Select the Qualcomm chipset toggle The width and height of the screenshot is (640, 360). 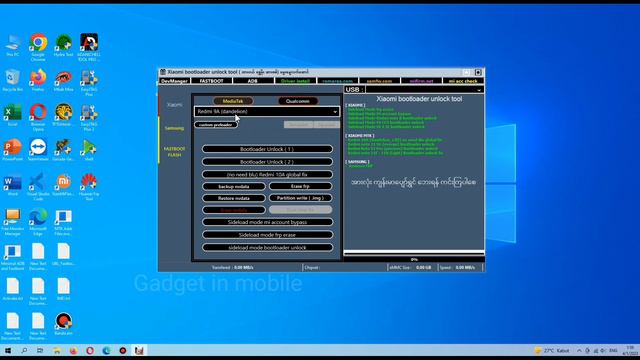[x=298, y=101]
